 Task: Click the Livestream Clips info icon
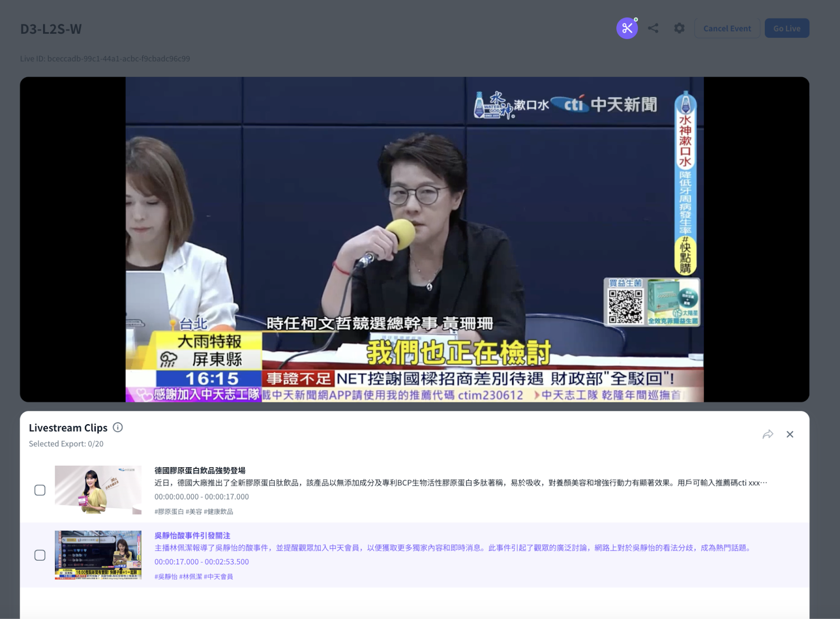coord(118,427)
